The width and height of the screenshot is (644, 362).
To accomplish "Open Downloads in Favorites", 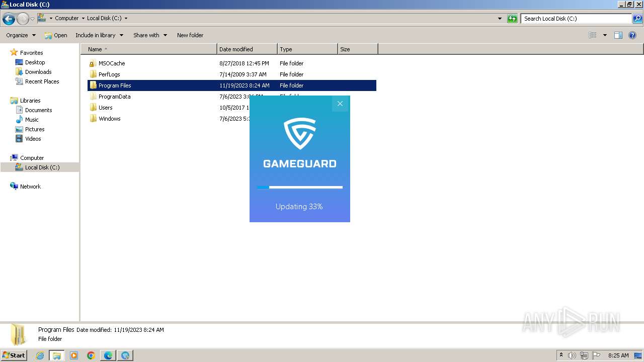I will [x=38, y=72].
